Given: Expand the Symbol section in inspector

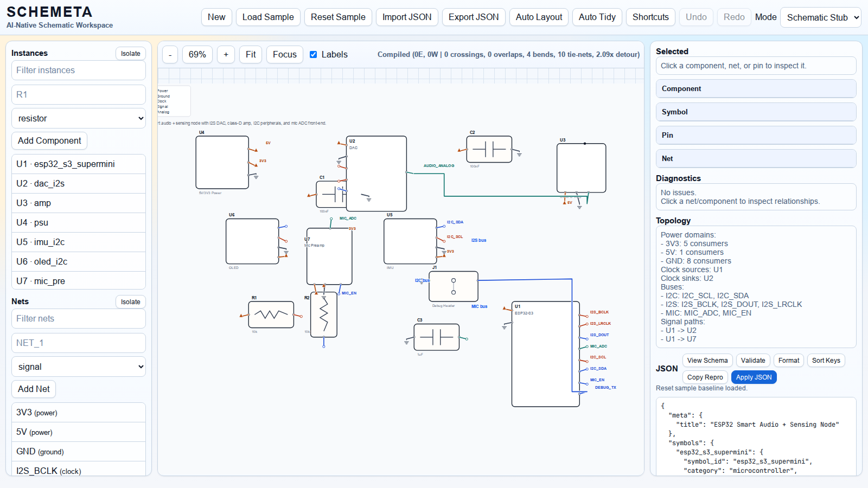Looking at the screenshot, I should point(756,112).
